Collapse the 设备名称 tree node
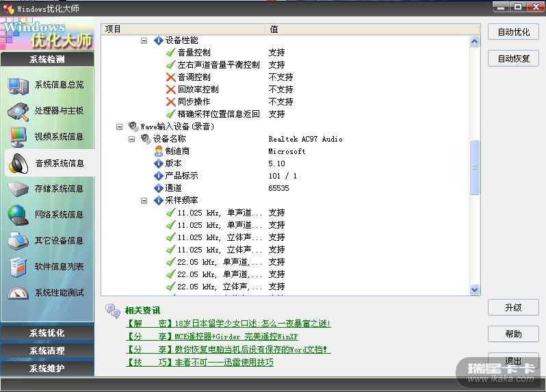546x392 pixels. pos(131,140)
